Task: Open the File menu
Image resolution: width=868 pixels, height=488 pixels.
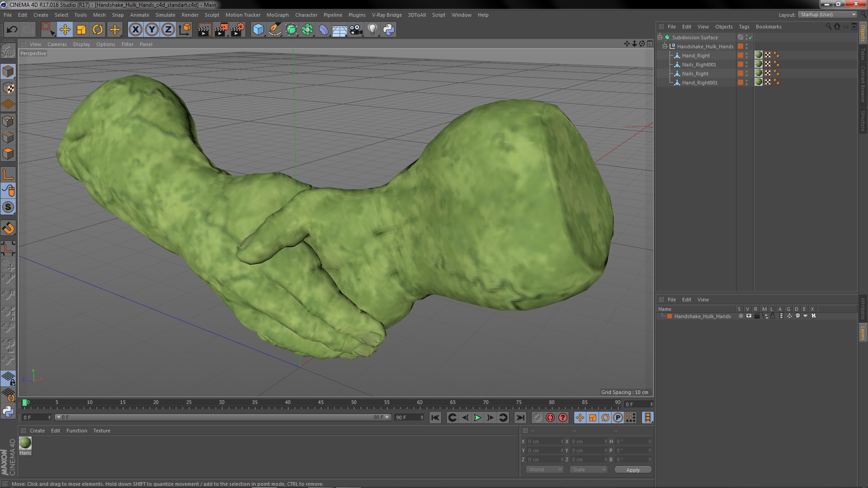Action: [8, 15]
